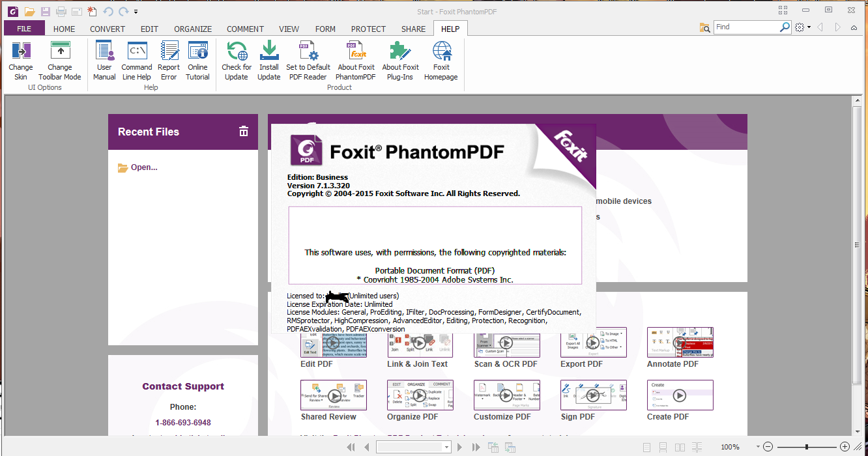Click Check for Update

click(x=236, y=60)
